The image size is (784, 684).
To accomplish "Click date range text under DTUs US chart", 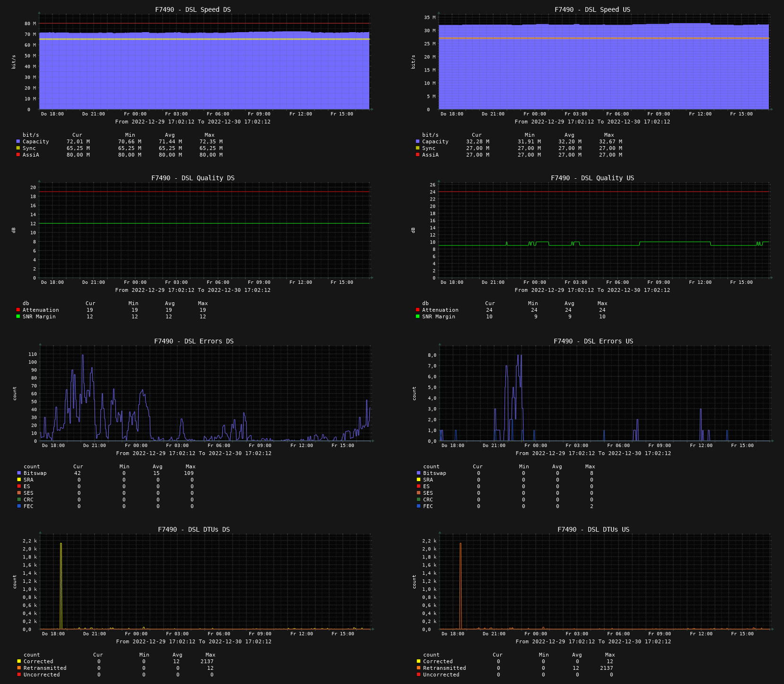I will 593,641.
